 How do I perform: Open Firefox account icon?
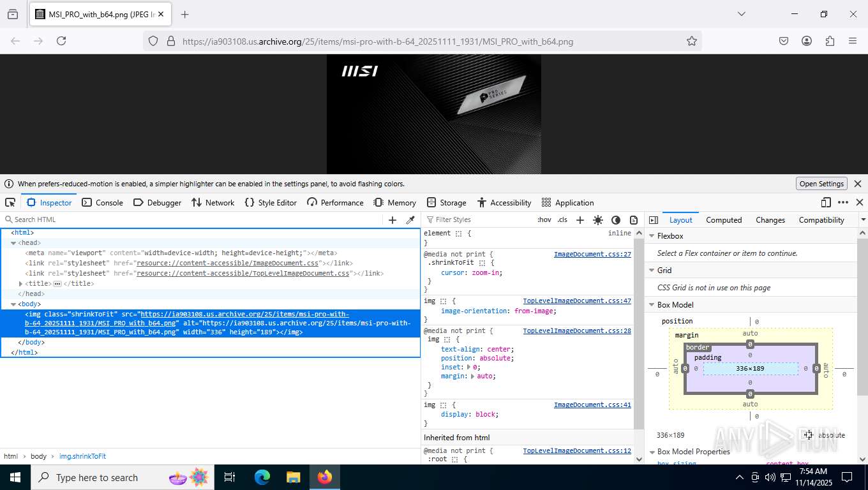pos(807,41)
